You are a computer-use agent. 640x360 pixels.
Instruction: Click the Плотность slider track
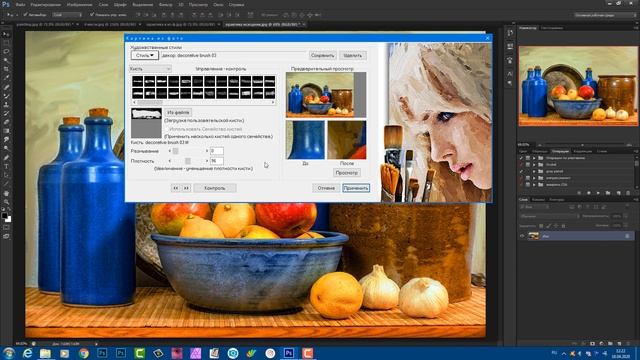click(x=188, y=161)
